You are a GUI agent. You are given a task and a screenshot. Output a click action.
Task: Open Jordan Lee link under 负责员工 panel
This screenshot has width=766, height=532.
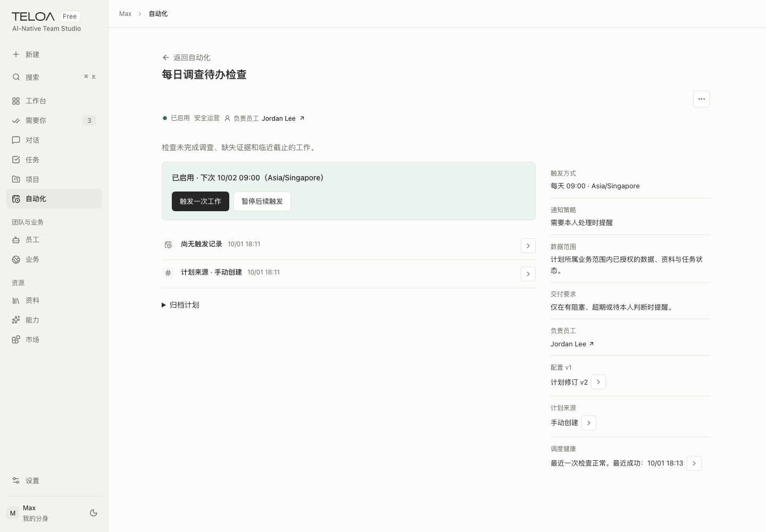572,344
